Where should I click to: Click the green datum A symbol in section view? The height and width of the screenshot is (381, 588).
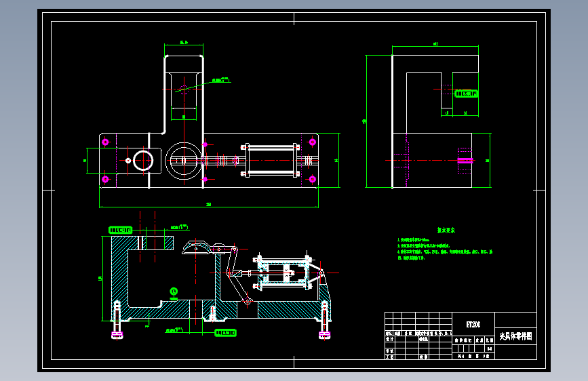(x=174, y=294)
